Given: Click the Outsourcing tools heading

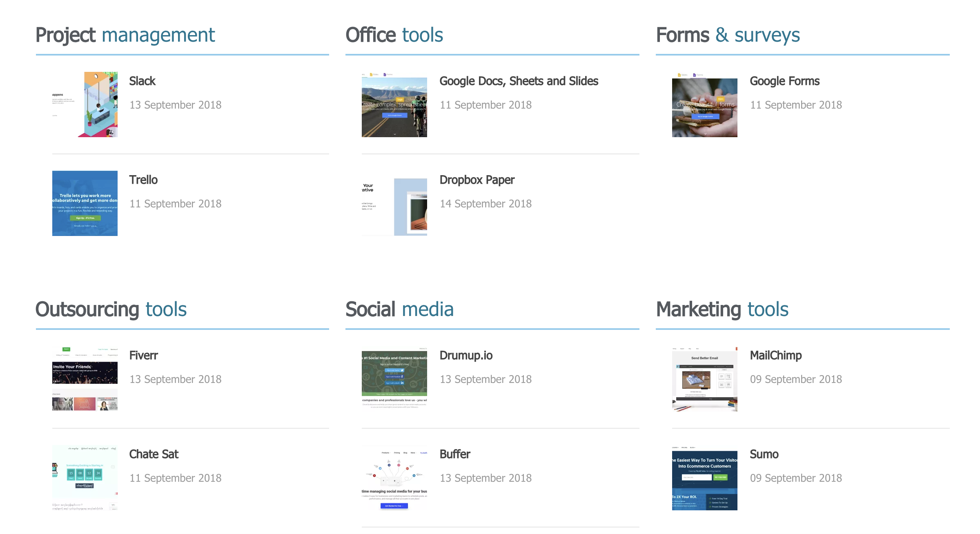Looking at the screenshot, I should point(111,309).
